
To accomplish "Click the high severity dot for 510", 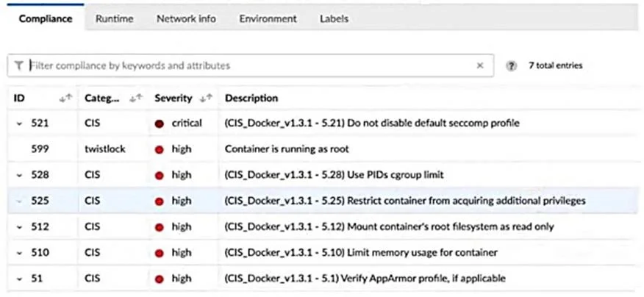I will (x=160, y=253).
